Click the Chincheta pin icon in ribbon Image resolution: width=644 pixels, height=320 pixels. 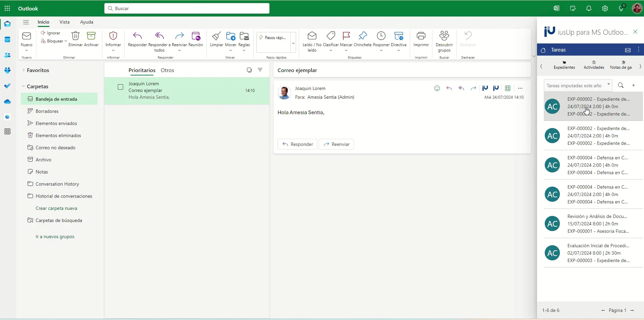coord(363,36)
